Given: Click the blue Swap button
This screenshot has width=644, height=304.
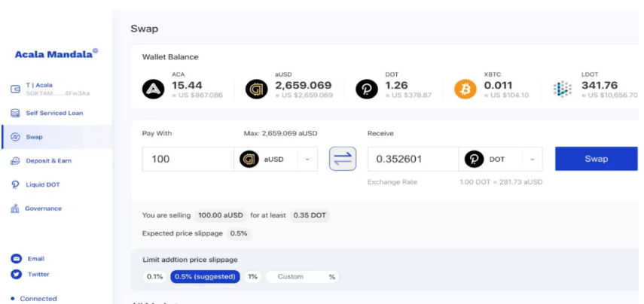Looking at the screenshot, I should pyautogui.click(x=596, y=159).
